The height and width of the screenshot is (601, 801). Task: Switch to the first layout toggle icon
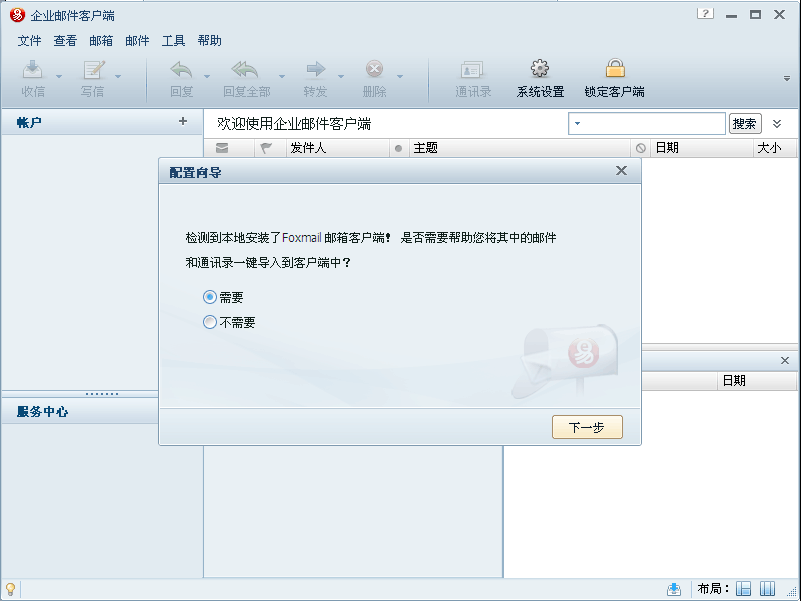pyautogui.click(x=744, y=588)
